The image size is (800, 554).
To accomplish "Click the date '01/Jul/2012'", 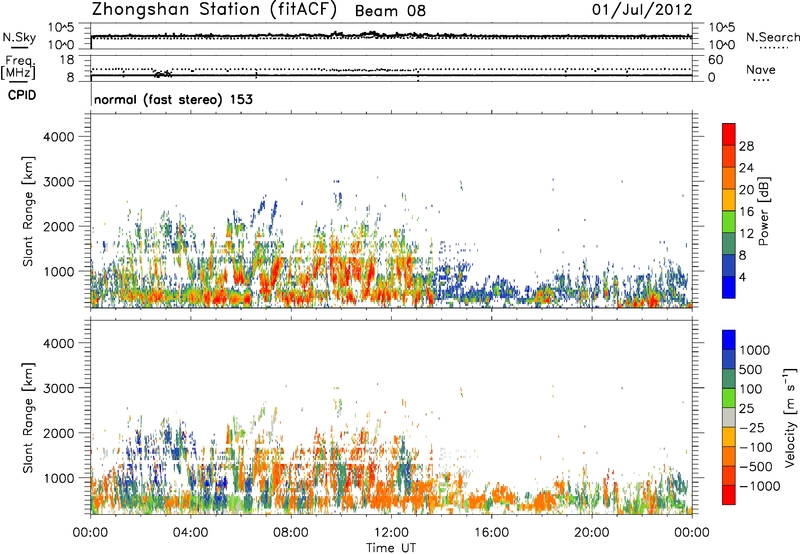I will tap(642, 10).
